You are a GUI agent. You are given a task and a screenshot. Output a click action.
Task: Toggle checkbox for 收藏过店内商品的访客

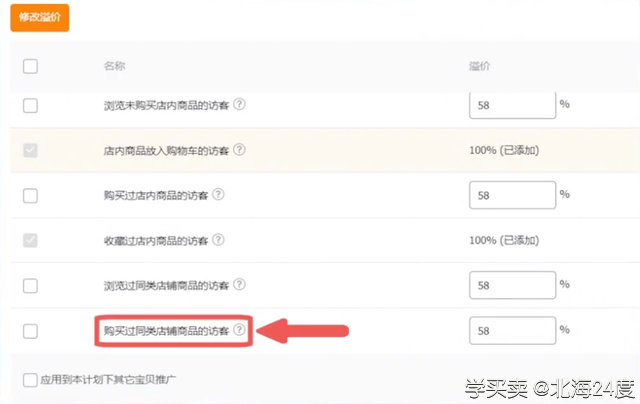[x=30, y=240]
